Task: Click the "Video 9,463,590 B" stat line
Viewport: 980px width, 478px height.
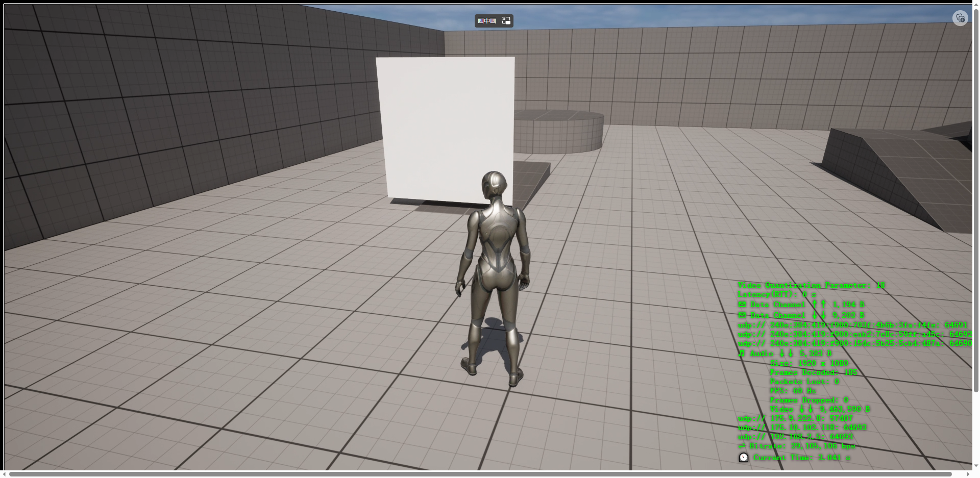Action: coord(820,409)
